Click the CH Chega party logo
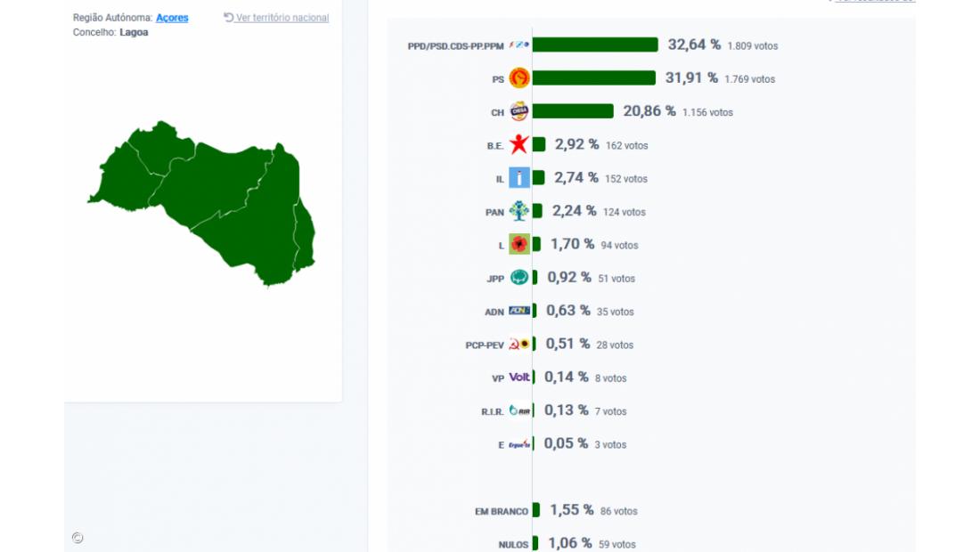Screen dimensions: 980x552 (519, 112)
